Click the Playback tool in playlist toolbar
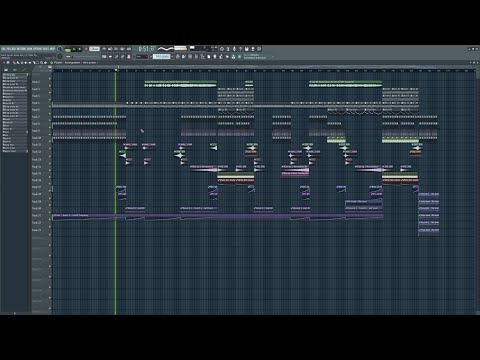The height and width of the screenshot is (360, 480). [x=45, y=63]
